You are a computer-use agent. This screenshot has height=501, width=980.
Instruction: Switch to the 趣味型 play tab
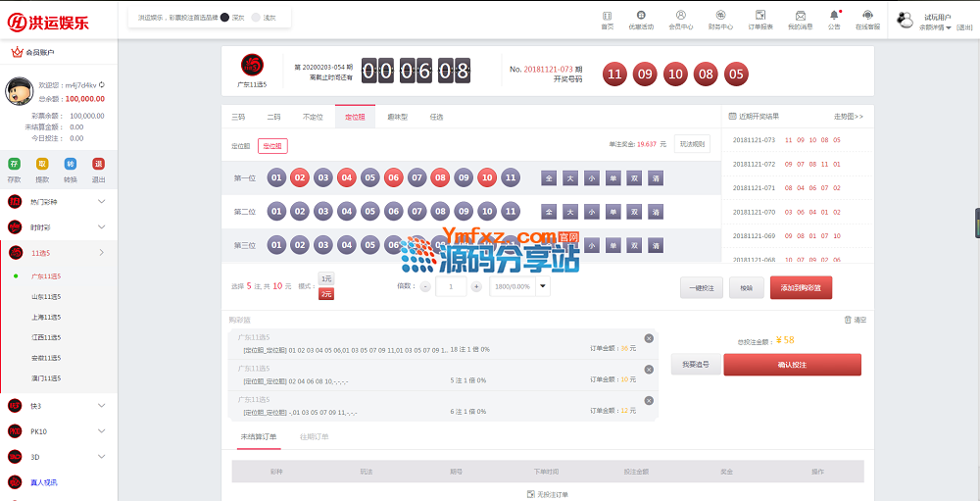click(397, 117)
